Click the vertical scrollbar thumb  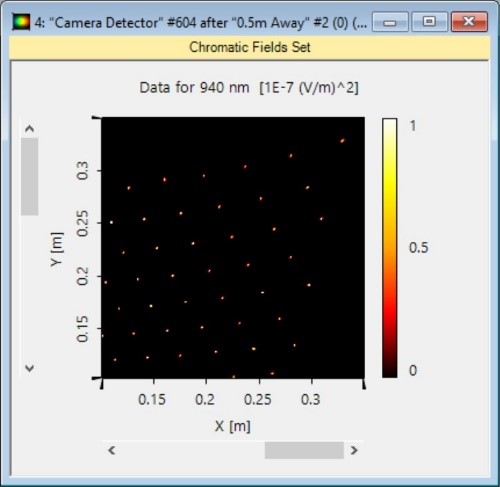point(30,177)
